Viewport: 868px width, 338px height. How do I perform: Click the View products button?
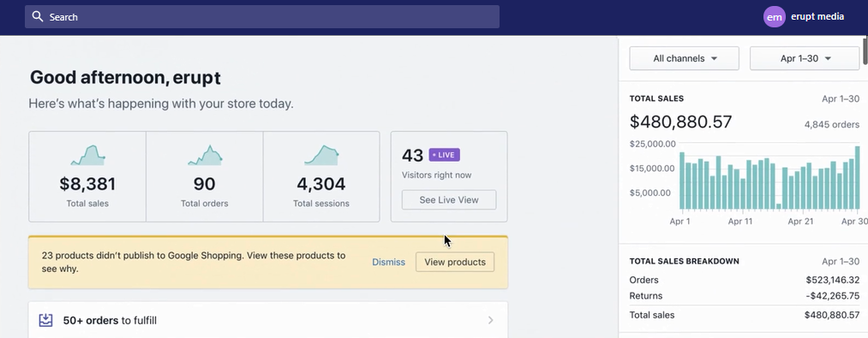(x=455, y=262)
